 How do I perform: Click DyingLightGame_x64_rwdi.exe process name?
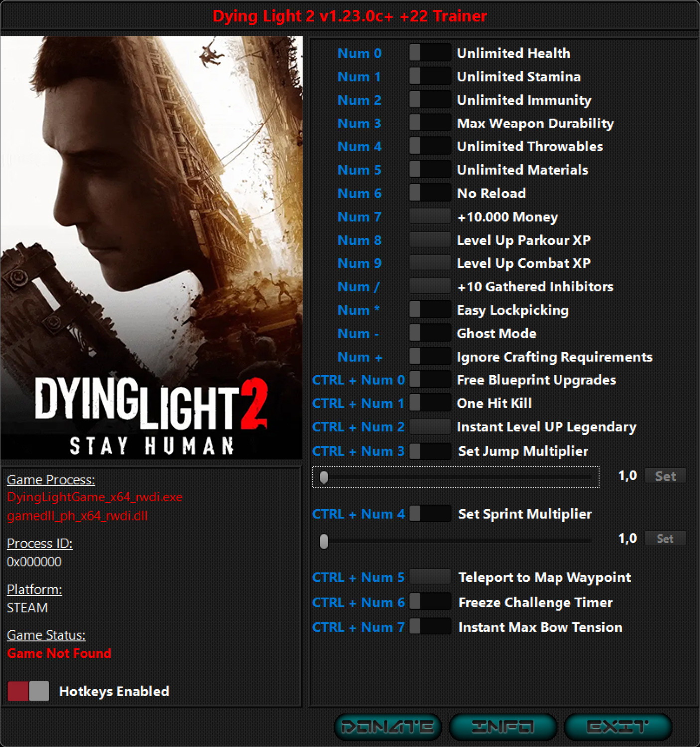coord(95,497)
